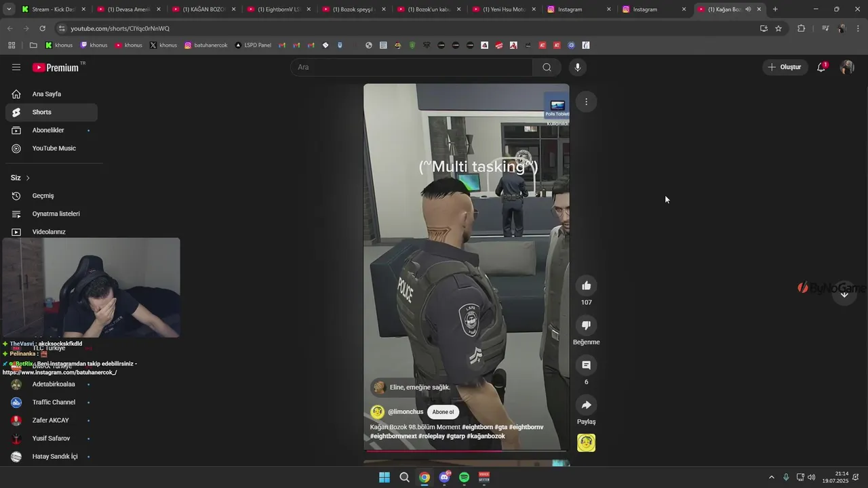The image size is (868, 488).
Task: Open YouTube Music in the sidebar
Action: pyautogui.click(x=52, y=148)
